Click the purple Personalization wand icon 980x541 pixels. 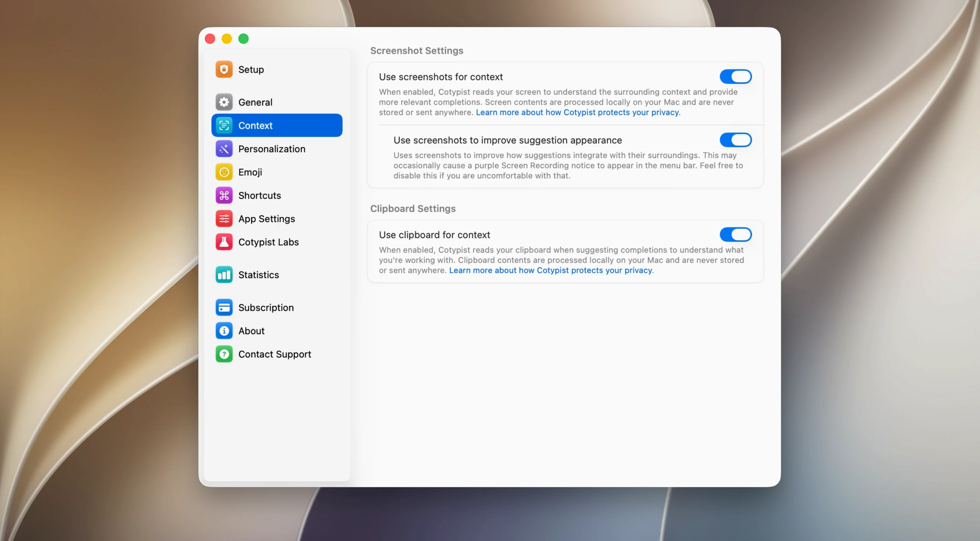coord(224,149)
